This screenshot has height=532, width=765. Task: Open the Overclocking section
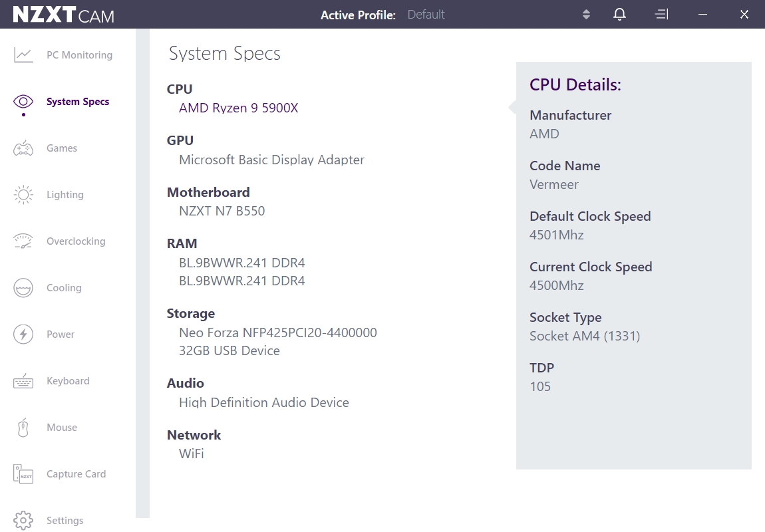[x=76, y=241]
